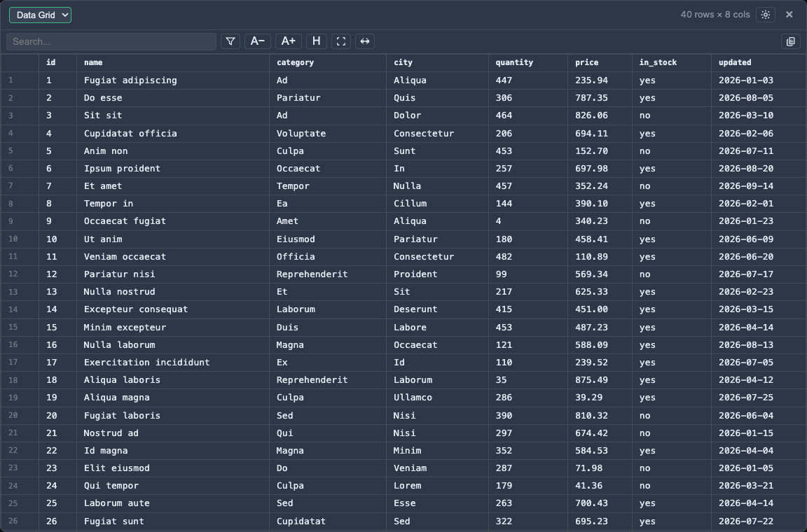Click the 'Veniam occaecat' cell
This screenshot has height=532, width=807.
pos(173,256)
